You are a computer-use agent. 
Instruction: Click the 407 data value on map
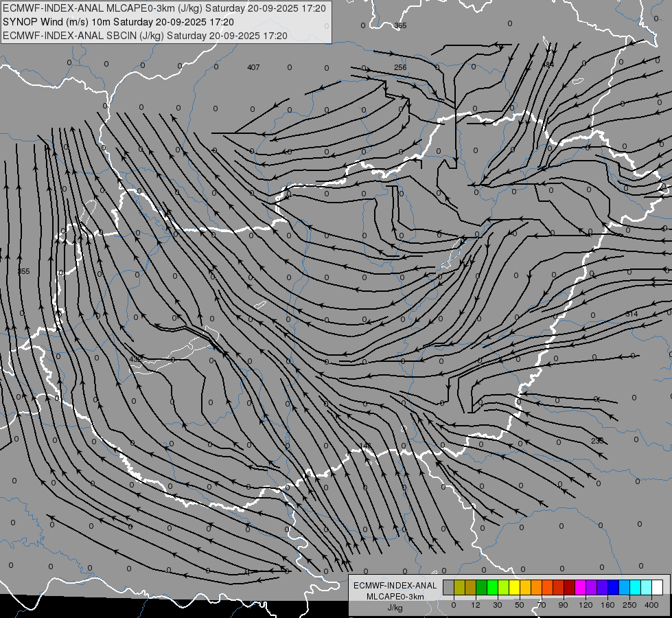coord(253,67)
